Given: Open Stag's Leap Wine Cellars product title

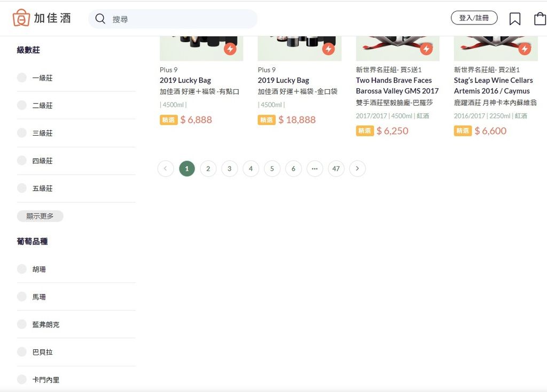Looking at the screenshot, I should [x=493, y=85].
